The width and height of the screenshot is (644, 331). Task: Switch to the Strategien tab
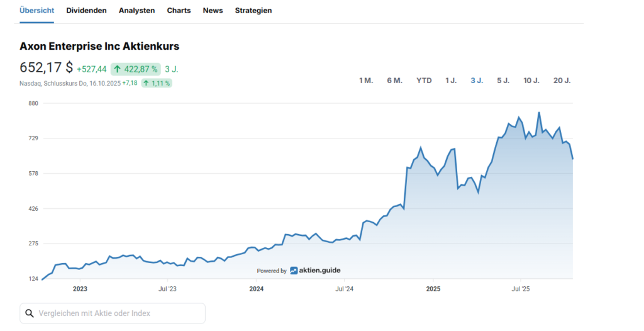(253, 11)
